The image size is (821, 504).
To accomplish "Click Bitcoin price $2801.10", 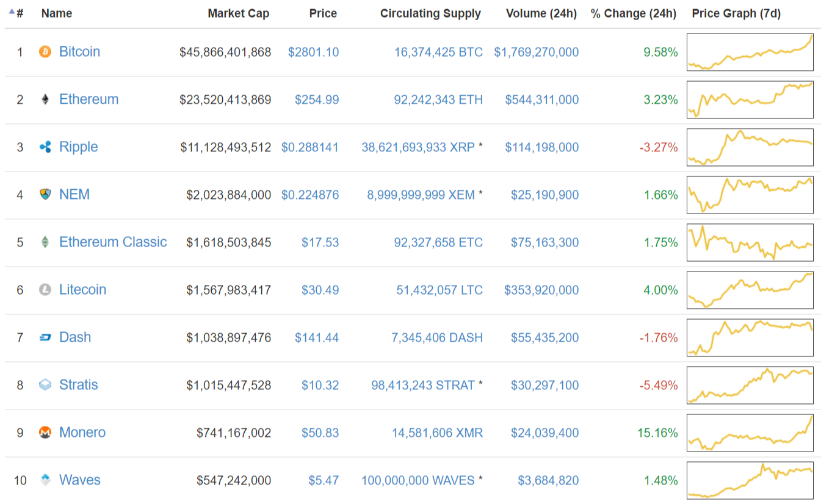I will coord(313,52).
